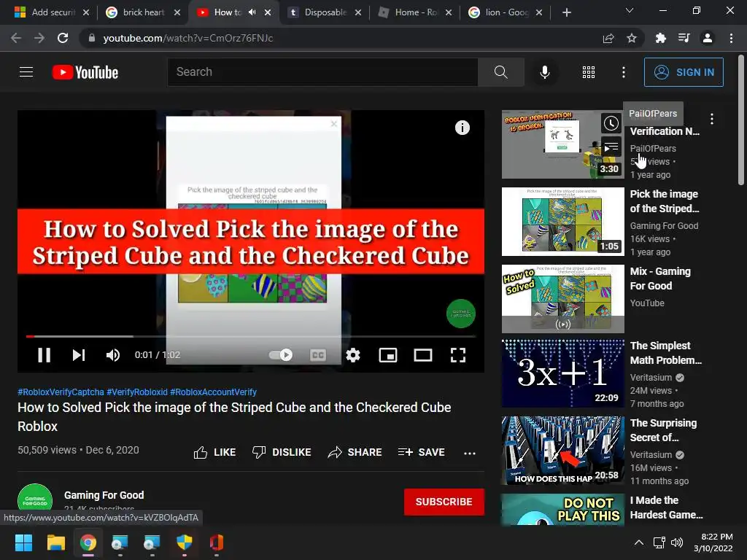Click the address bar URL
This screenshot has height=560, width=747.
[188, 38]
